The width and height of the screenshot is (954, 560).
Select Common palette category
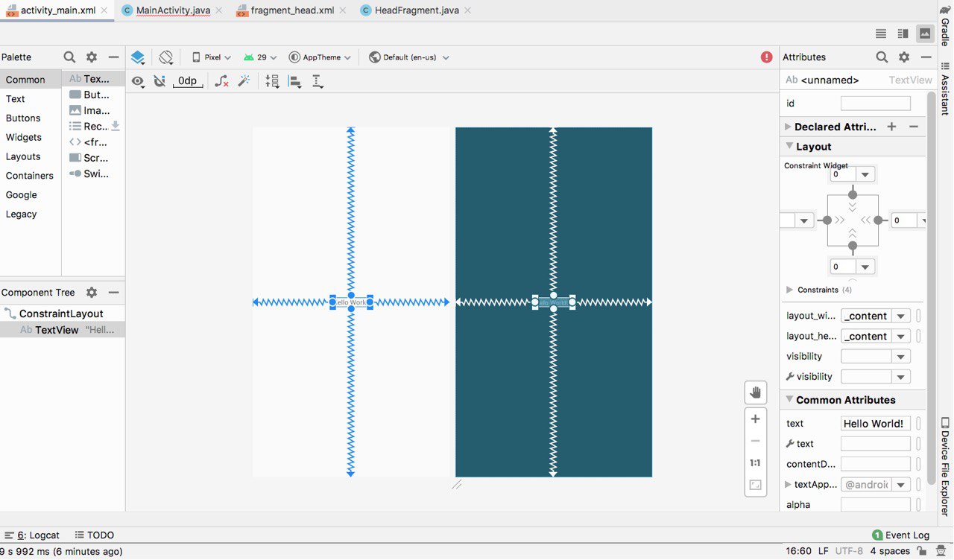pos(31,80)
